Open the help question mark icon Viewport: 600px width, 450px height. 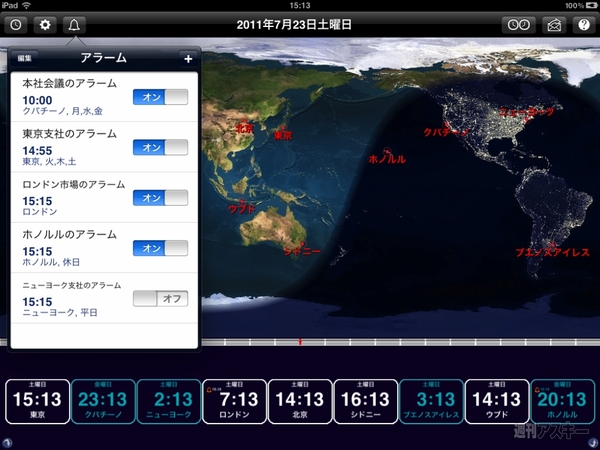point(584,25)
